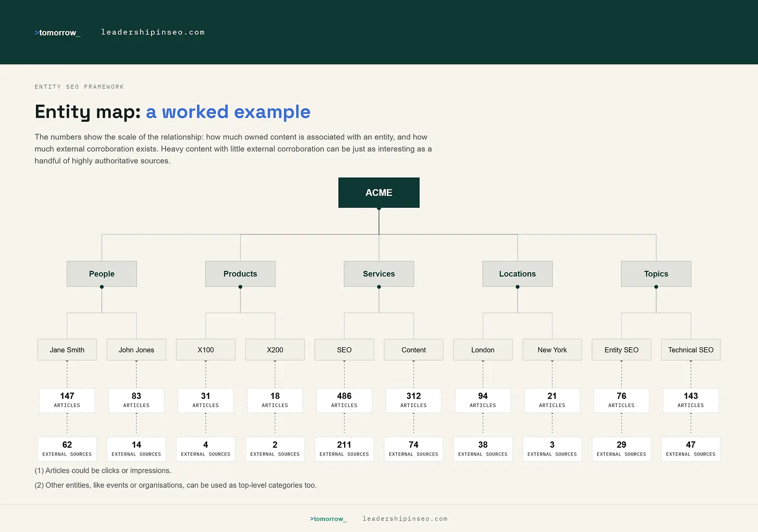Select the 62 External Sources box
The image size is (758, 532).
67,449
